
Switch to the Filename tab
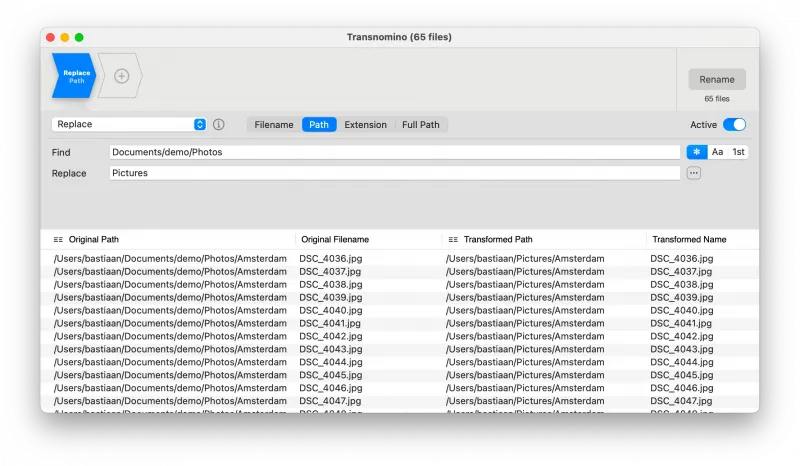tap(274, 125)
